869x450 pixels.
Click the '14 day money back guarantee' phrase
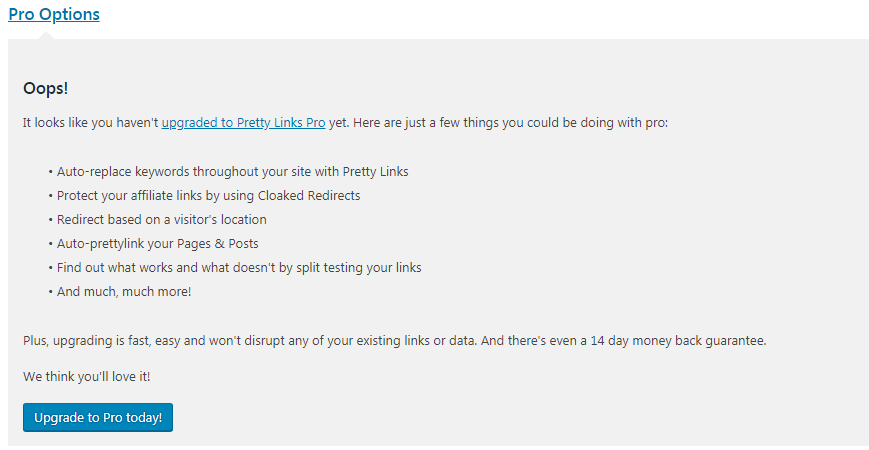pyautogui.click(x=680, y=340)
